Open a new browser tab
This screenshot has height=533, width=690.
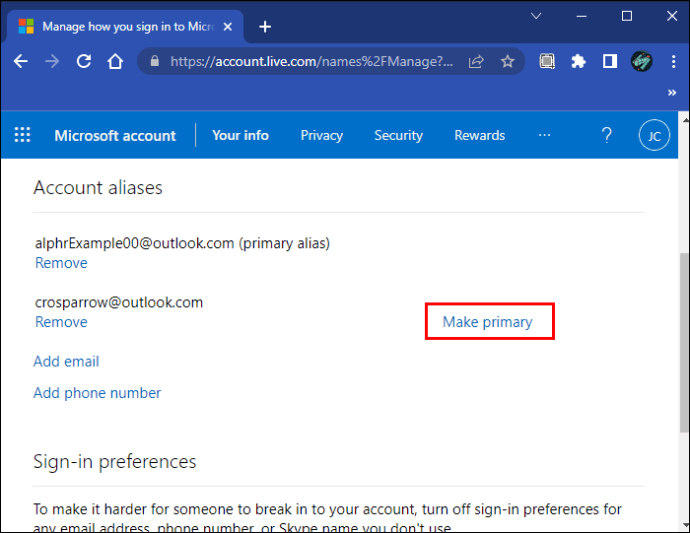(x=265, y=26)
